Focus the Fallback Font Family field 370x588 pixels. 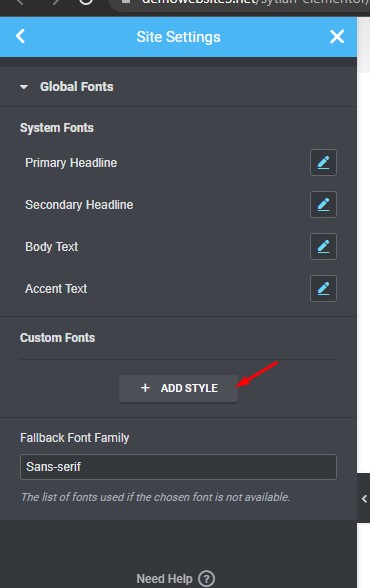click(x=178, y=467)
